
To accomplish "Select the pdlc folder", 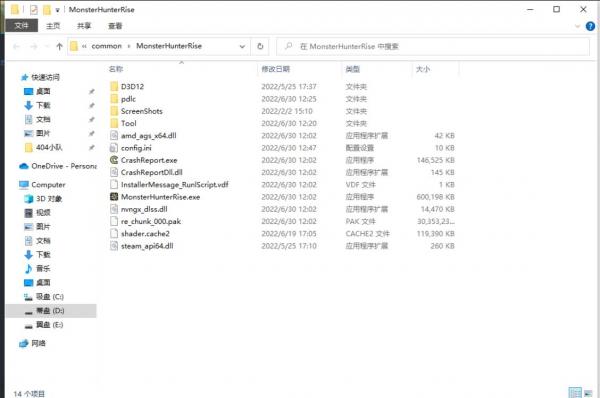I will [128, 99].
